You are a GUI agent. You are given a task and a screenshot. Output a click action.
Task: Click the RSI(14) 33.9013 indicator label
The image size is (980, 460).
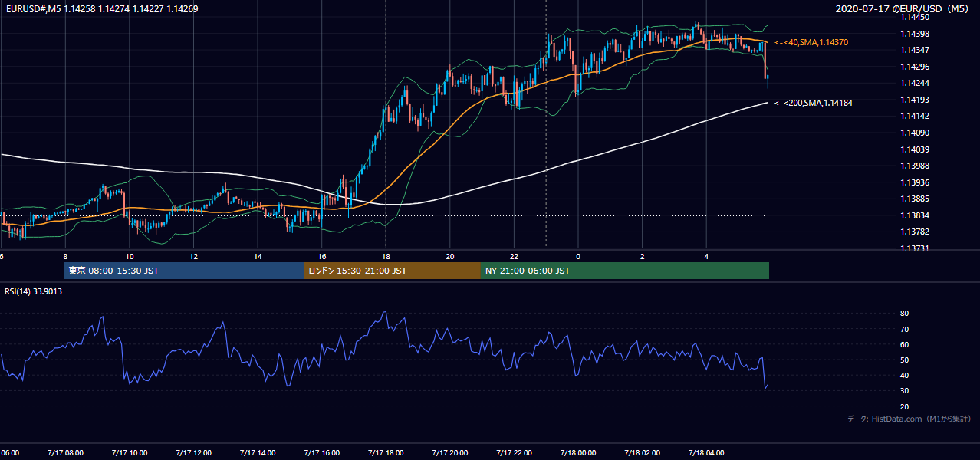pyautogui.click(x=34, y=291)
